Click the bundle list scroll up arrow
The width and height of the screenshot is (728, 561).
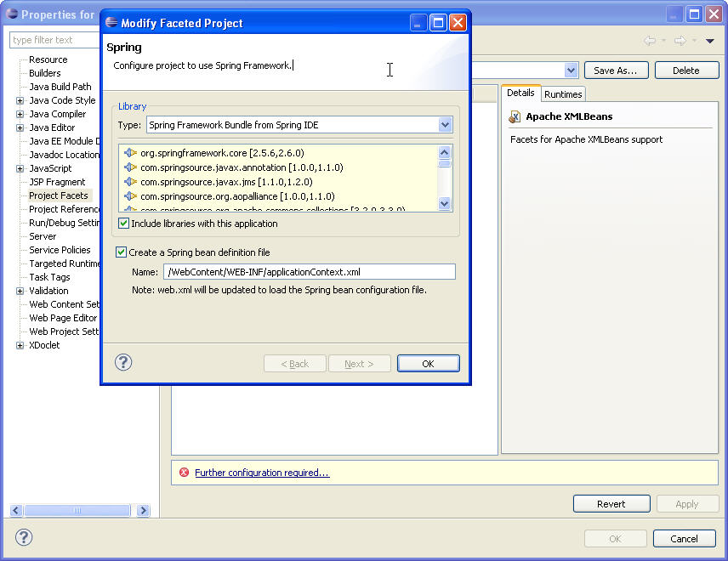(444, 152)
